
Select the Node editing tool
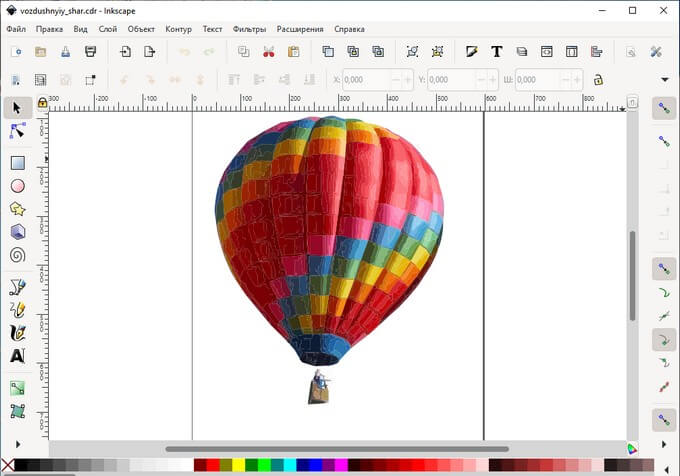(x=17, y=131)
